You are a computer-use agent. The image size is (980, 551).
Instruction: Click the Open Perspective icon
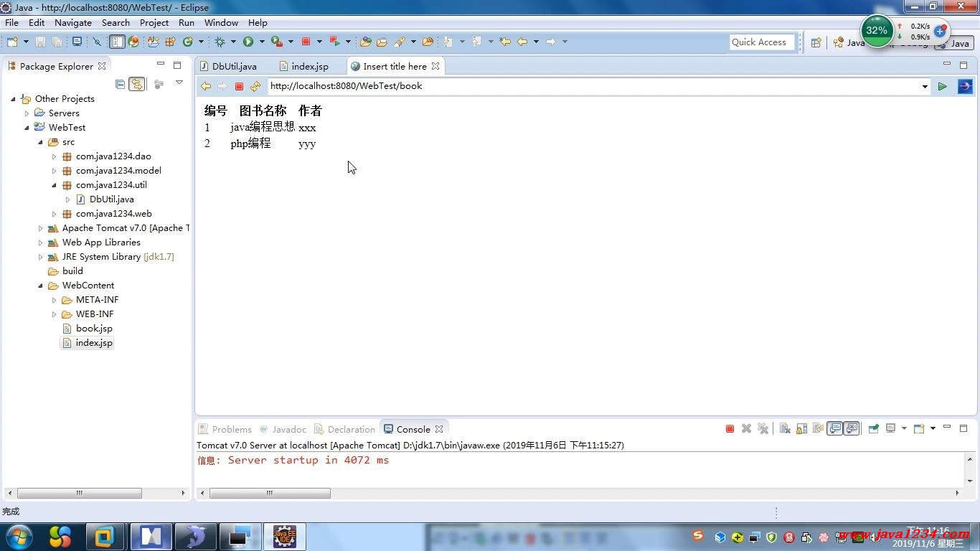point(816,42)
